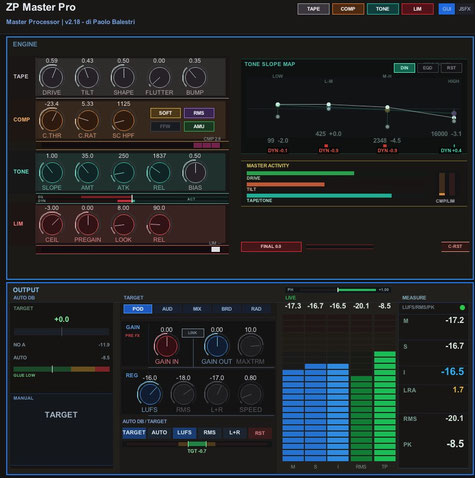Switch to the GUI view
This screenshot has height=478, width=475.
pos(447,9)
